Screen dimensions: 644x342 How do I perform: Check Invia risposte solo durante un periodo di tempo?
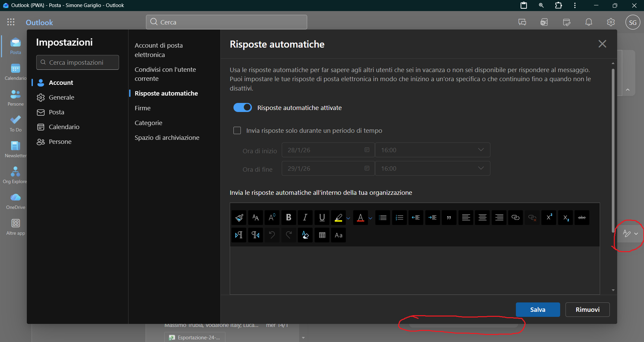(237, 130)
